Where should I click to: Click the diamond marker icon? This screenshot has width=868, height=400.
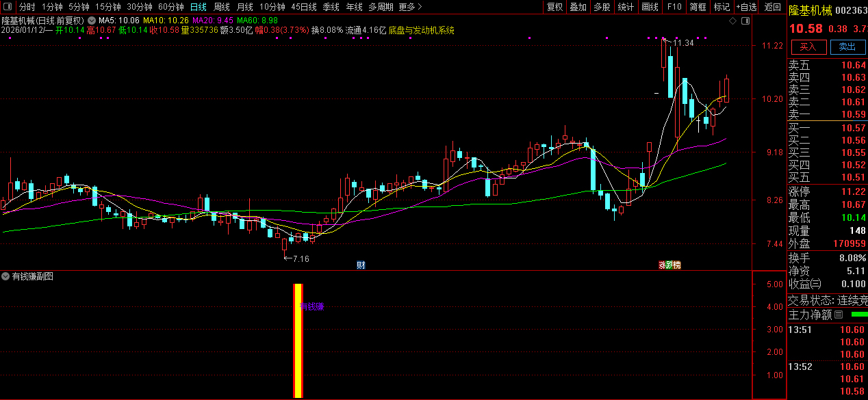(x=733, y=21)
